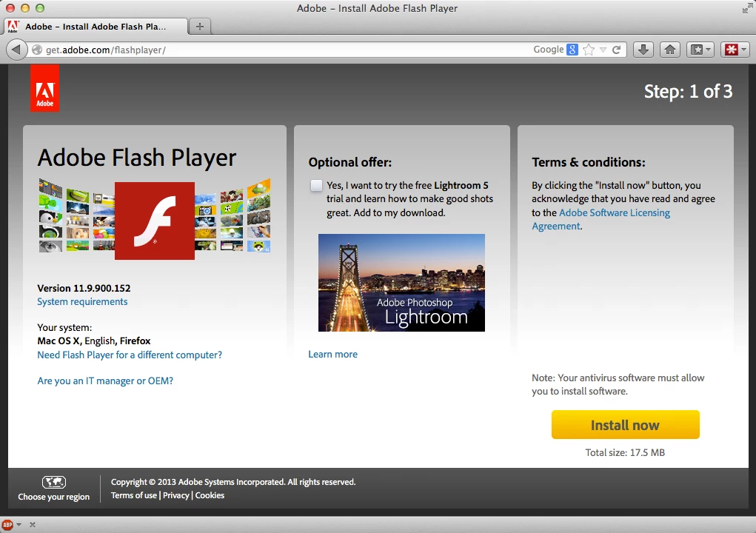Minimize the window with yellow button
The image size is (756, 533).
[x=25, y=8]
